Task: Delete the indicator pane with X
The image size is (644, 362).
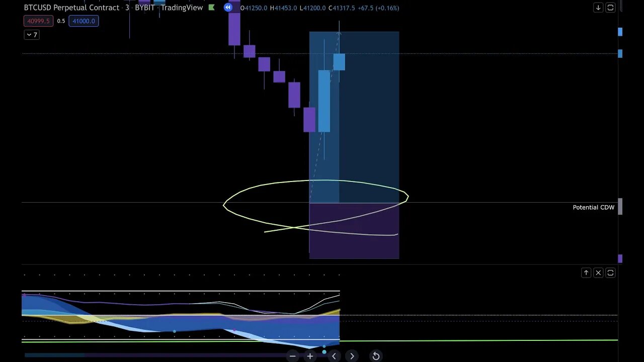Action: (x=598, y=273)
